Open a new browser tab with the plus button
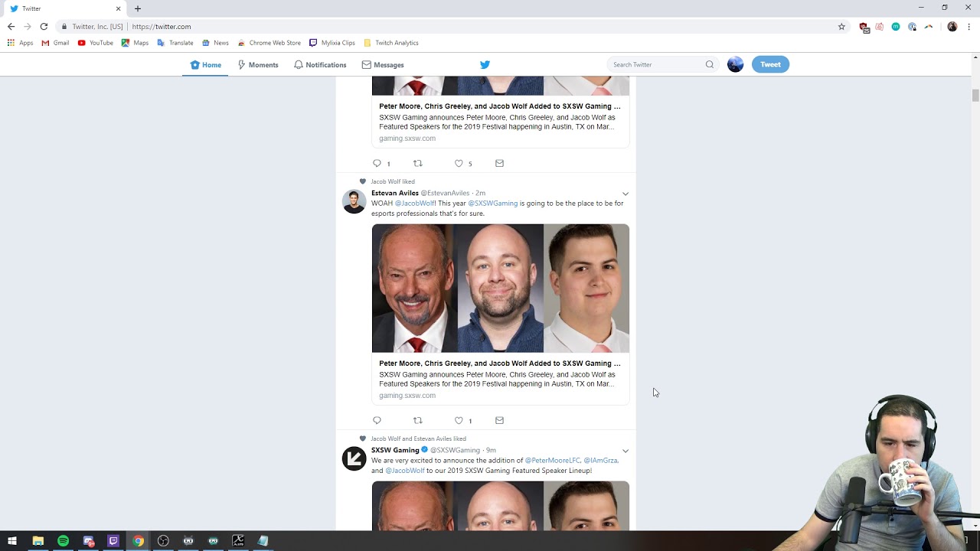 click(138, 8)
